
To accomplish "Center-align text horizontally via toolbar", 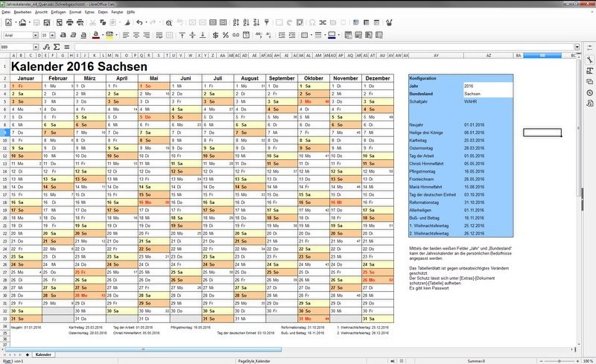I will 136,35.
